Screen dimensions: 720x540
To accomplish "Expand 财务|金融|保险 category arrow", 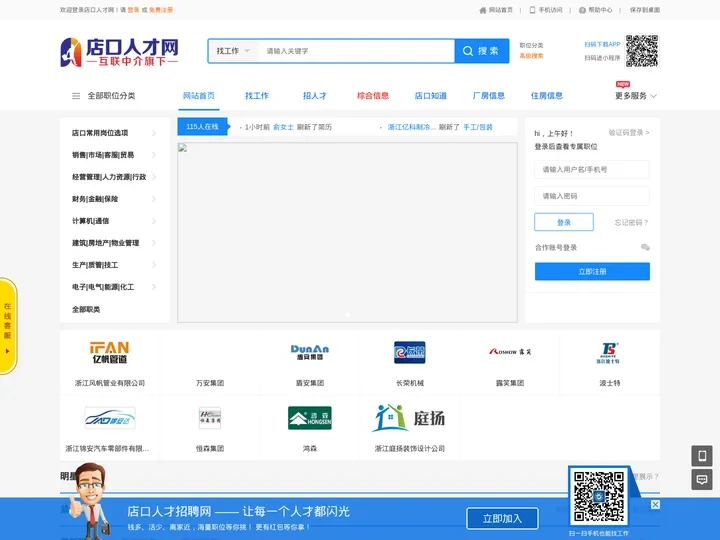I will [154, 199].
